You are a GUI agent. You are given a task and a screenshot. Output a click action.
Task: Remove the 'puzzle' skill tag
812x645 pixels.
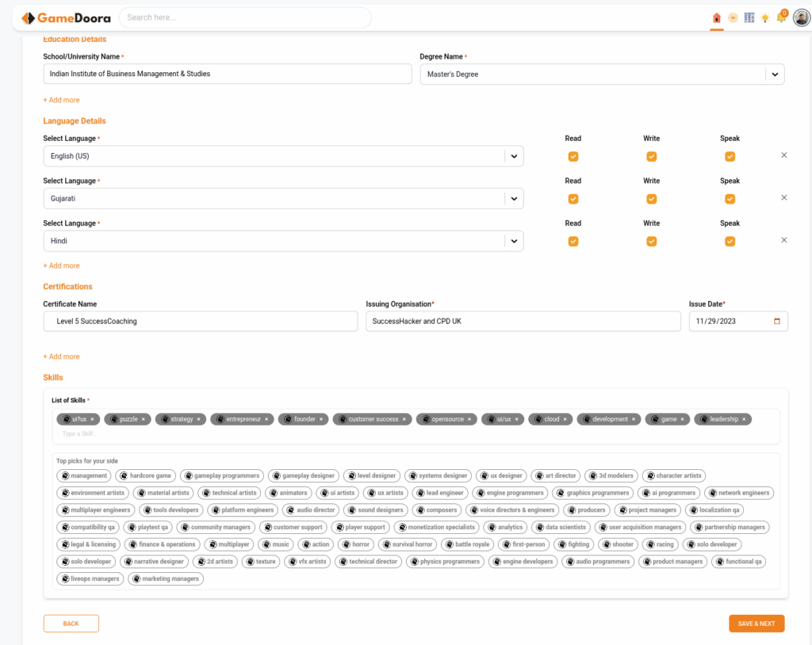[x=144, y=419]
